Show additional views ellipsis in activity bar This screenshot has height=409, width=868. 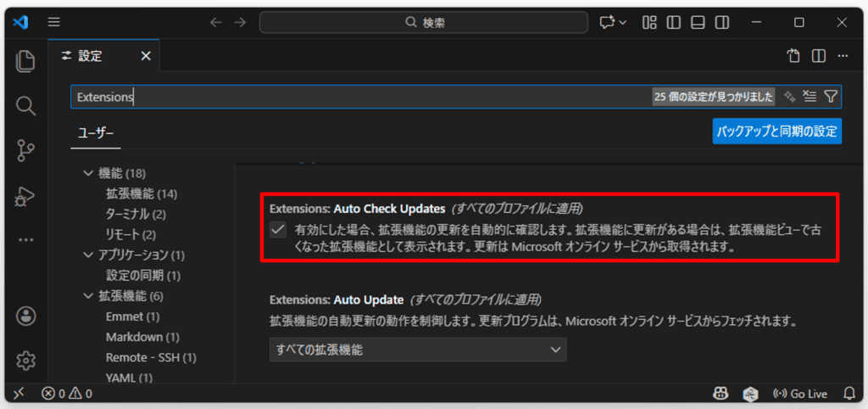(x=25, y=240)
